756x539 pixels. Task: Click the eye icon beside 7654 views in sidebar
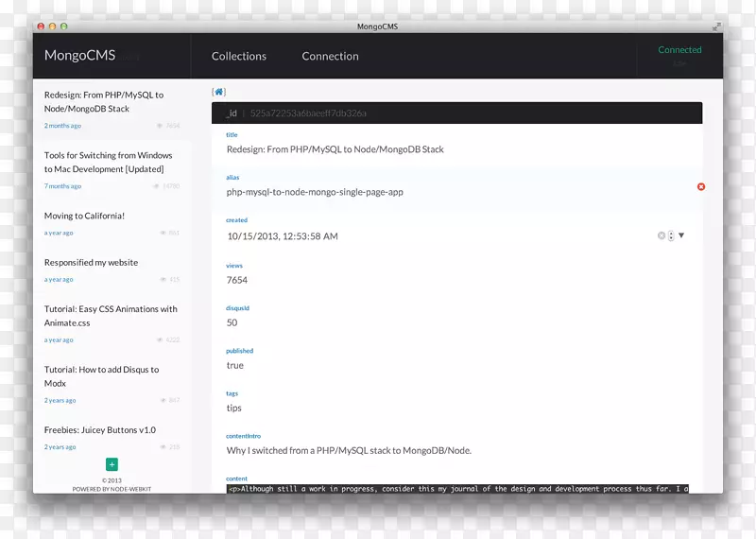point(160,126)
